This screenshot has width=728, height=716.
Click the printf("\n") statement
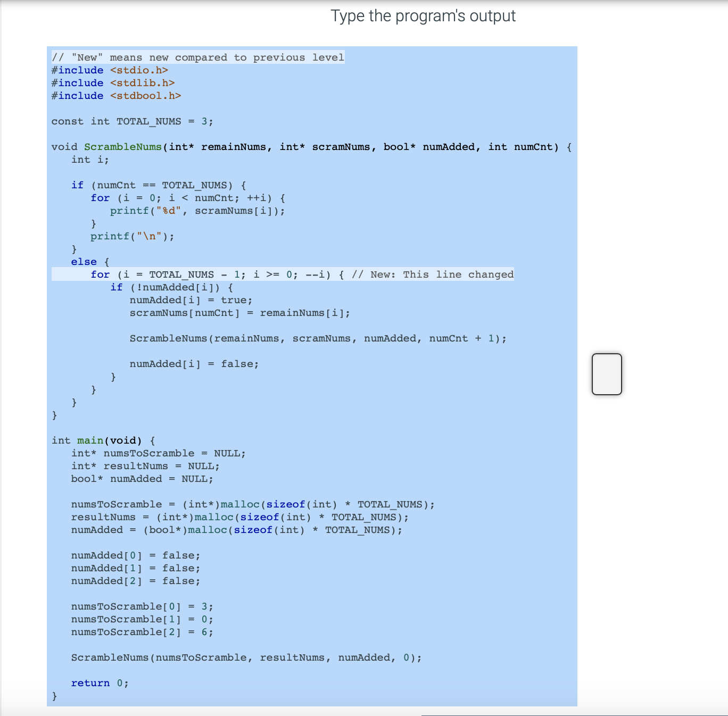point(132,236)
